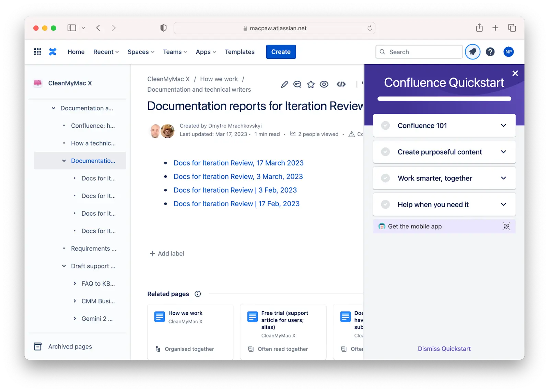Check the Work smarter, together circle
549x392 pixels.
click(x=385, y=178)
